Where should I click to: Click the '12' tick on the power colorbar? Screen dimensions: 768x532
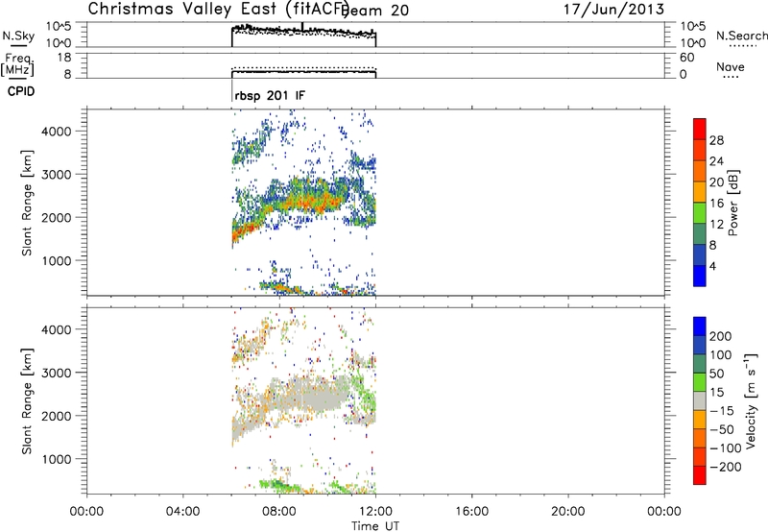point(716,224)
